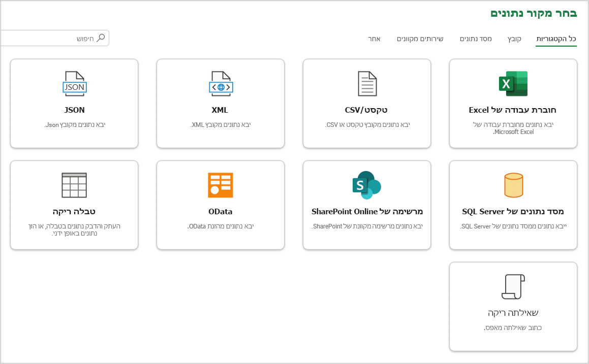589x364 pixels.
Task: Click the text "יבא נתונים מקובץ Json"
Action: point(74,124)
